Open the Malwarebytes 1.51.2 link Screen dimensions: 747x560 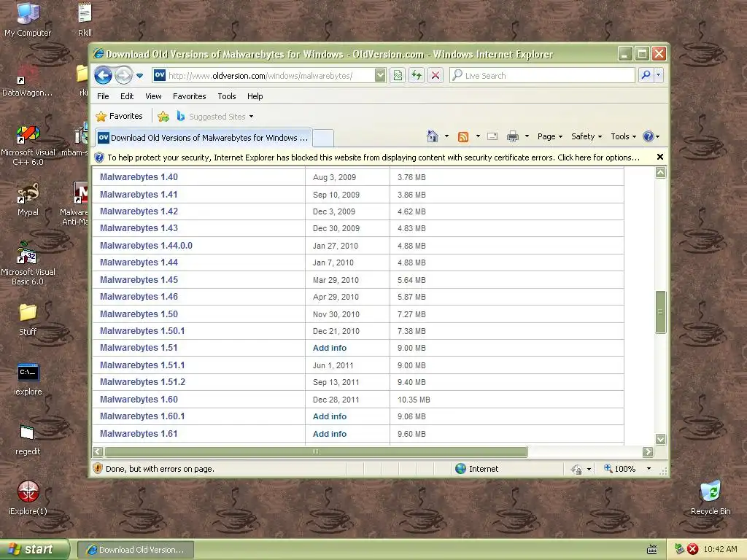[x=142, y=382]
